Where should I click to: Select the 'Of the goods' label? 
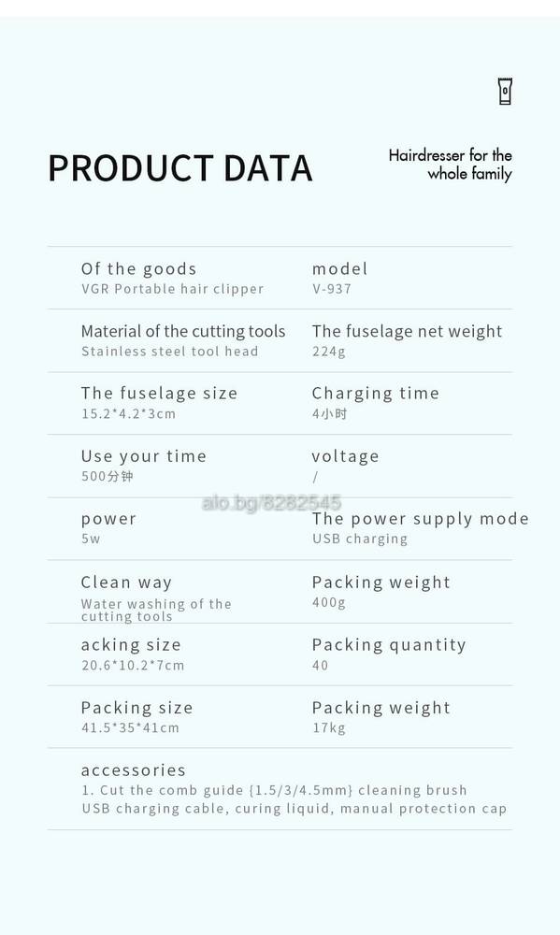pos(139,269)
